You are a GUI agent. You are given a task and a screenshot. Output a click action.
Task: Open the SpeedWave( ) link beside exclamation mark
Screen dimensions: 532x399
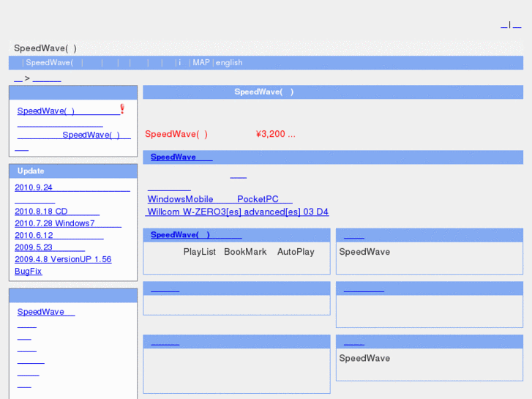coord(69,111)
